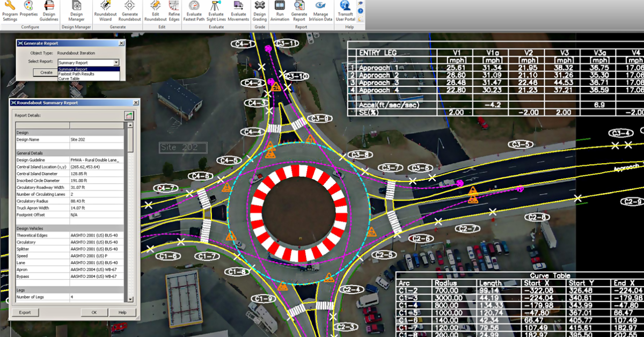The height and width of the screenshot is (337, 644).
Task: Launch the Design Manager
Action: tap(76, 11)
